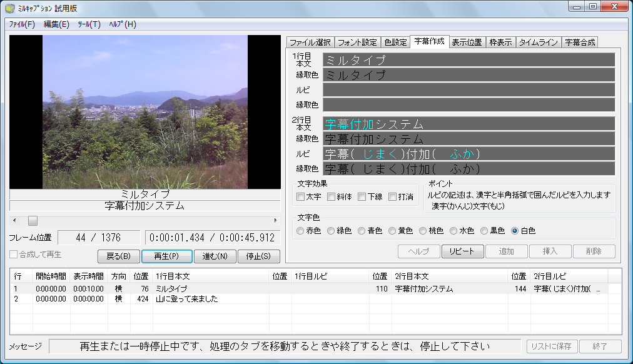Viewport: 633px width, 364px height.
Task: Check the 下線 underline option
Action: [x=362, y=197]
